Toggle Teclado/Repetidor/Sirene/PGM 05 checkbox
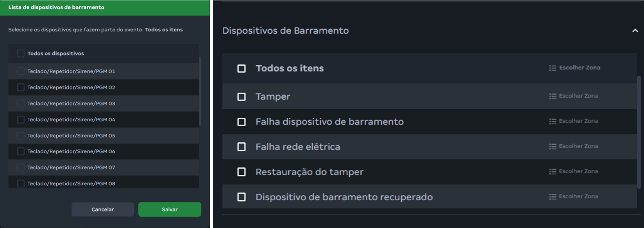Viewport: 644px width, 228px height. point(21,136)
